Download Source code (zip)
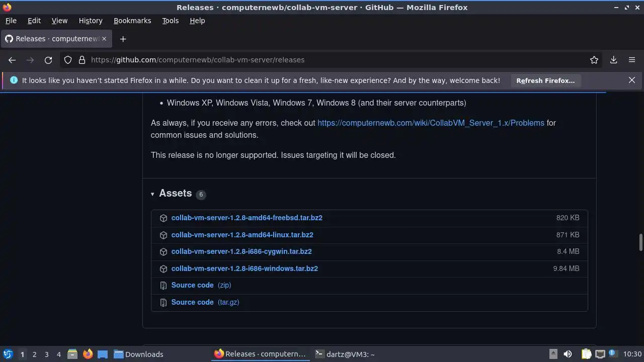Viewport: 644px width, 362px height. pos(201,285)
